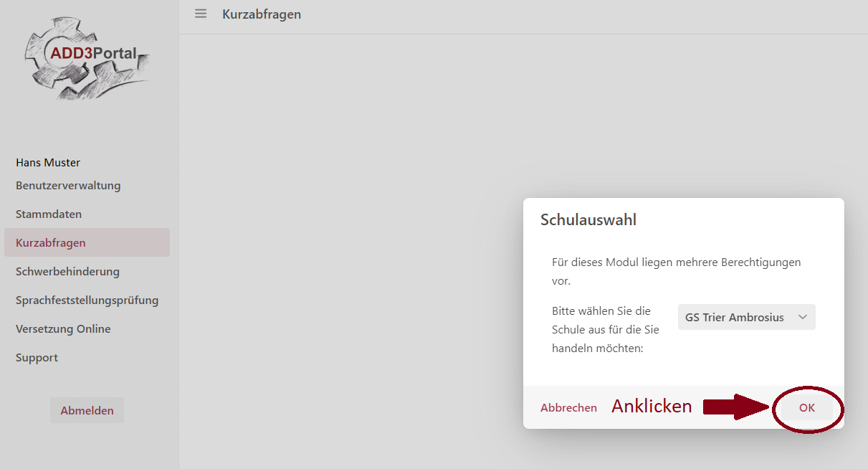Select Kurzabfragen in the sidebar

87,242
